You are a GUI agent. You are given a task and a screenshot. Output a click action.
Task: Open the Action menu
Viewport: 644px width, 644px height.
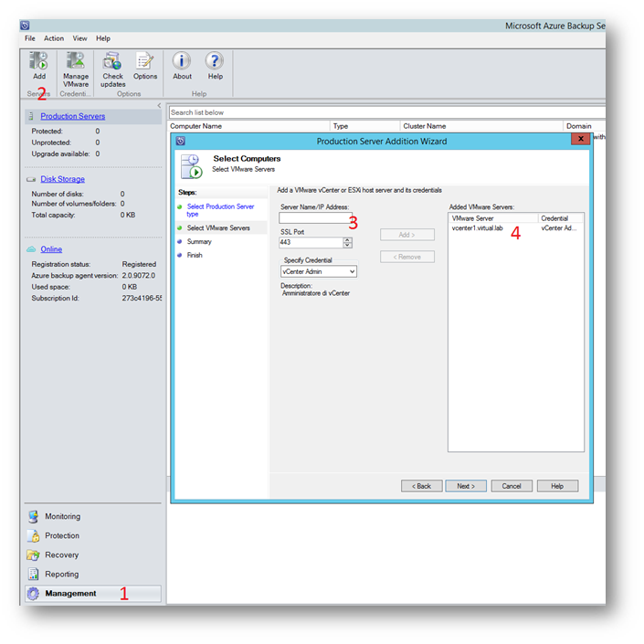(x=54, y=38)
